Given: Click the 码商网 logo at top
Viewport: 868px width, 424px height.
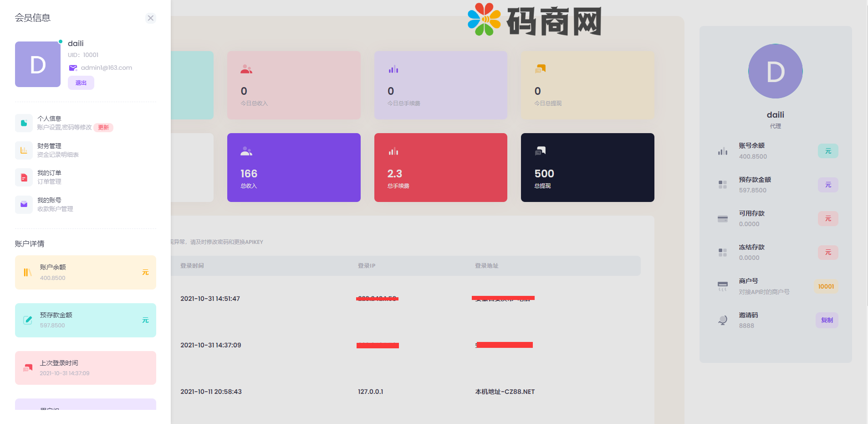Looking at the screenshot, I should tap(535, 20).
